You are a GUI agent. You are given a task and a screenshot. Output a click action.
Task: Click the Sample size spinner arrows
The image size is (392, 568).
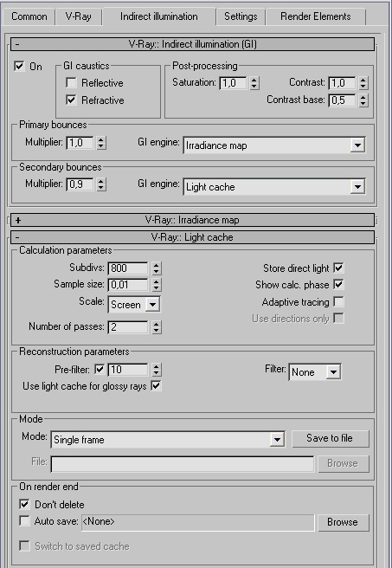tap(156, 285)
